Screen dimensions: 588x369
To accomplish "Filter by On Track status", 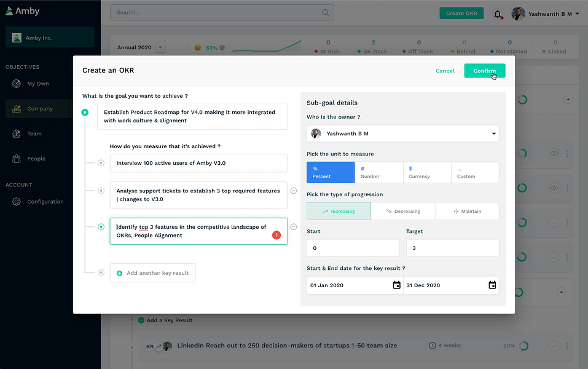I will [x=373, y=47].
